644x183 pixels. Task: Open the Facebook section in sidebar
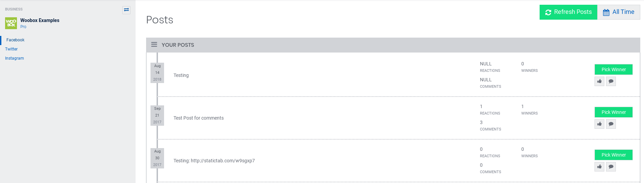click(15, 40)
